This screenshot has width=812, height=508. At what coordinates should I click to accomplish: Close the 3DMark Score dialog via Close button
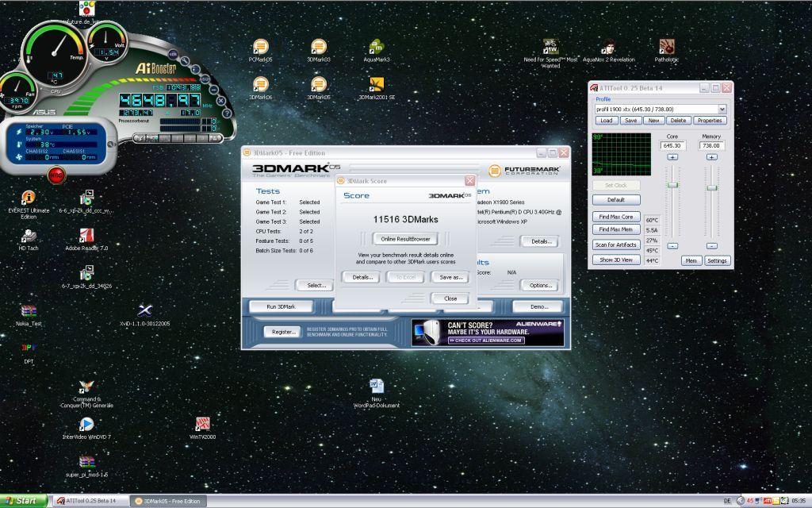point(450,298)
